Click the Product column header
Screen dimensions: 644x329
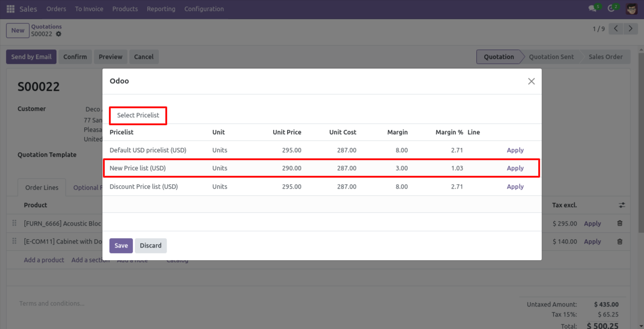pyautogui.click(x=35, y=205)
